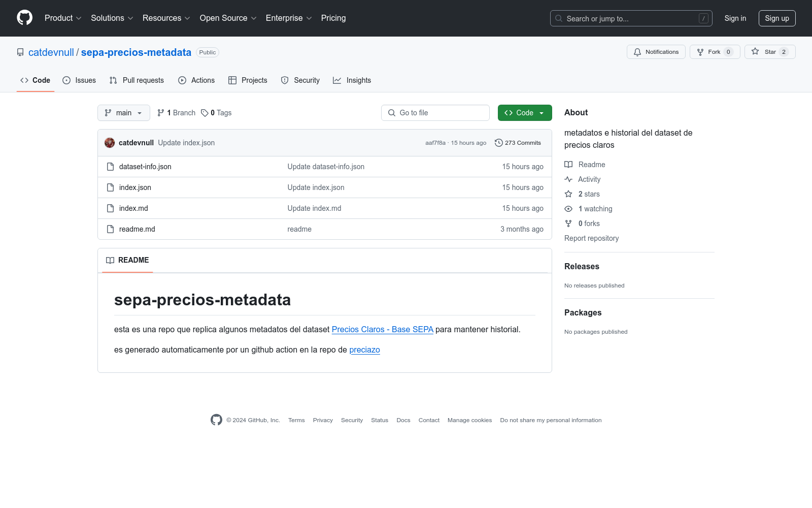The height and width of the screenshot is (508, 812).
Task: Click the README tab above file content
Action: (x=127, y=260)
